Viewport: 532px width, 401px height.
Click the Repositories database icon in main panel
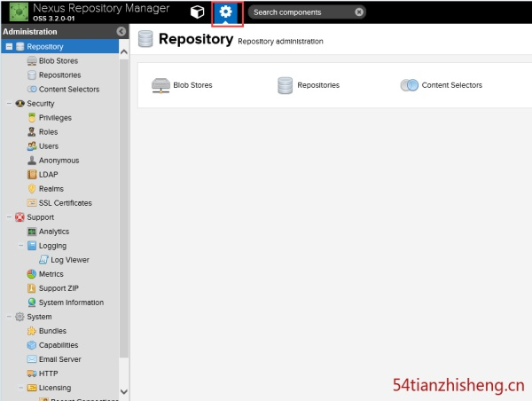tap(285, 85)
